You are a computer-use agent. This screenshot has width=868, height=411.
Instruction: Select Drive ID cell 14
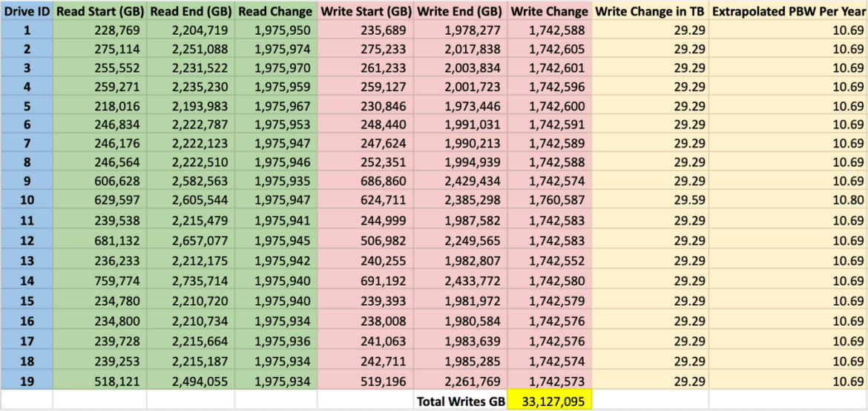[x=27, y=283]
